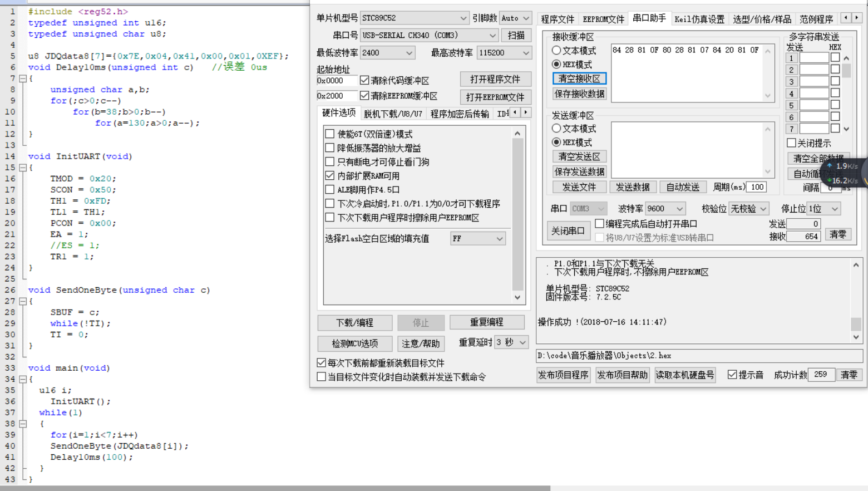The height and width of the screenshot is (491, 868).
Task: Enable 编程完成后自动打开串口
Action: (599, 223)
